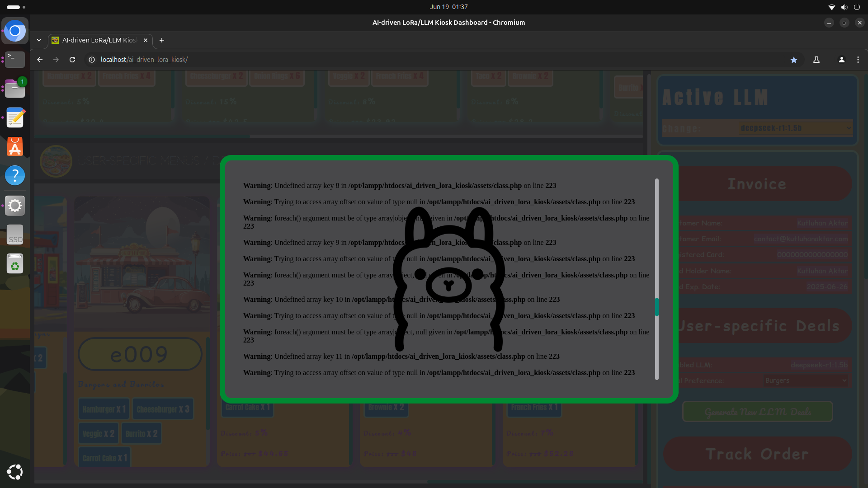Viewport: 868px width, 488px height.
Task: Click the Track Order button
Action: pos(757,454)
